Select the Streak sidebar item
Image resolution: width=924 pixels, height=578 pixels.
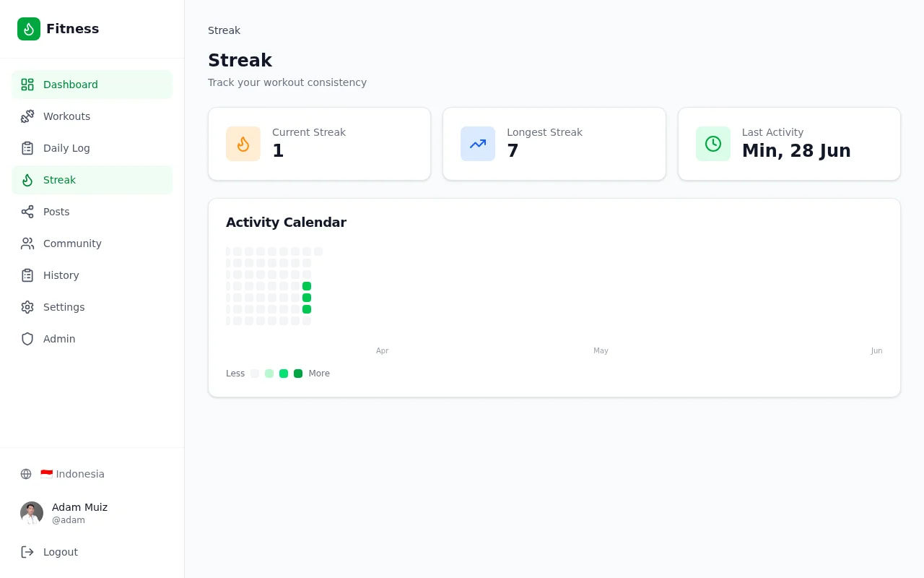pos(92,180)
